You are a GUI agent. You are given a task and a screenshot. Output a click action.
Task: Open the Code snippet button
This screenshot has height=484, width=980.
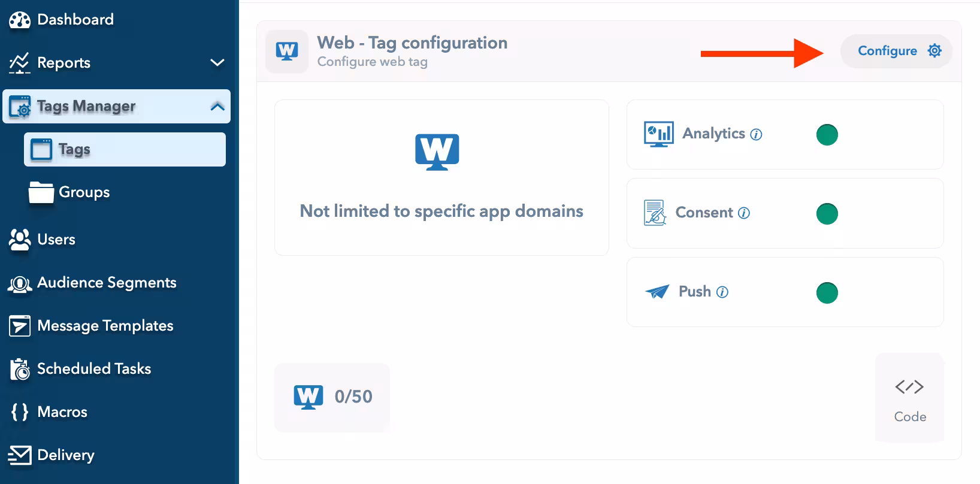coord(909,398)
